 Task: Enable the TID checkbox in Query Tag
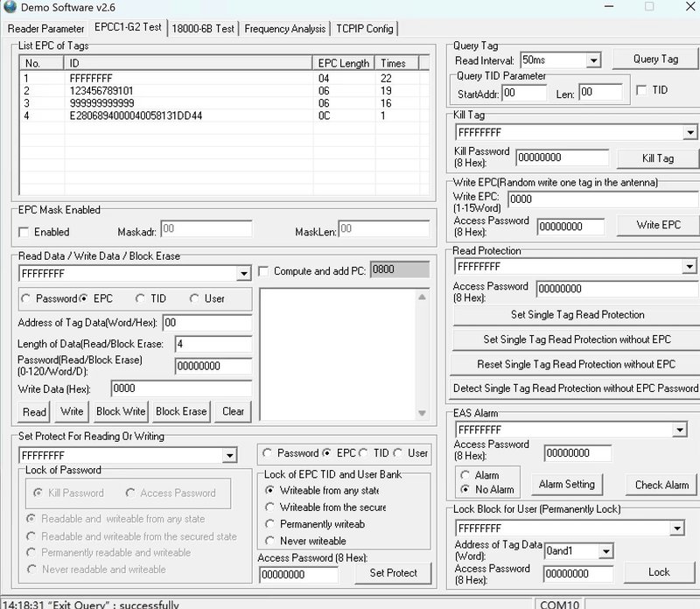pyautogui.click(x=641, y=90)
